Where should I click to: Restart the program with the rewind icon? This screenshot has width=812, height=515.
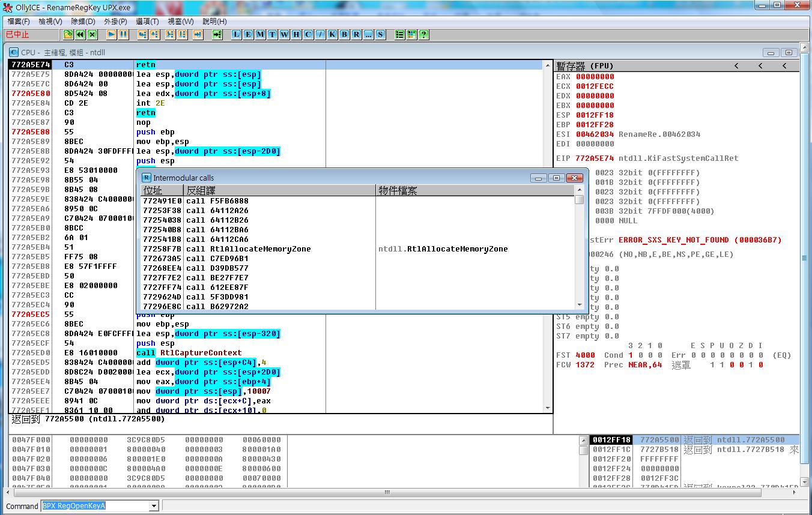point(80,35)
